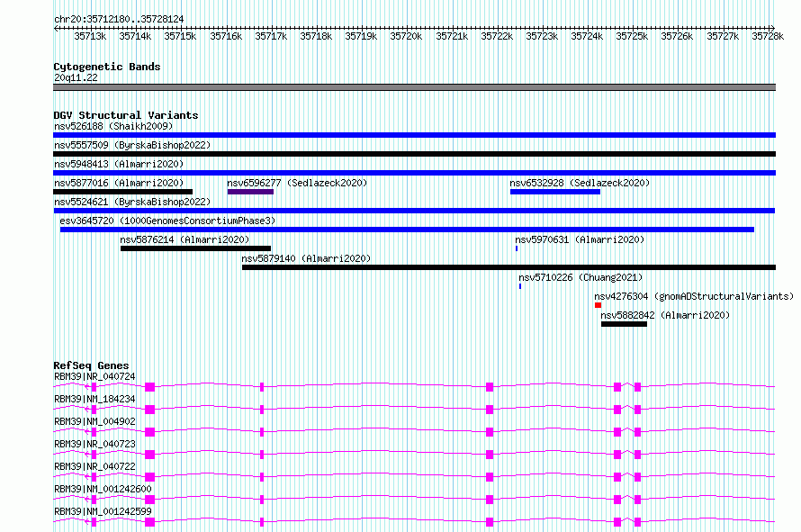The width and height of the screenshot is (801, 532).
Task: Click the RefSeq Genes track title
Action: (x=91, y=365)
